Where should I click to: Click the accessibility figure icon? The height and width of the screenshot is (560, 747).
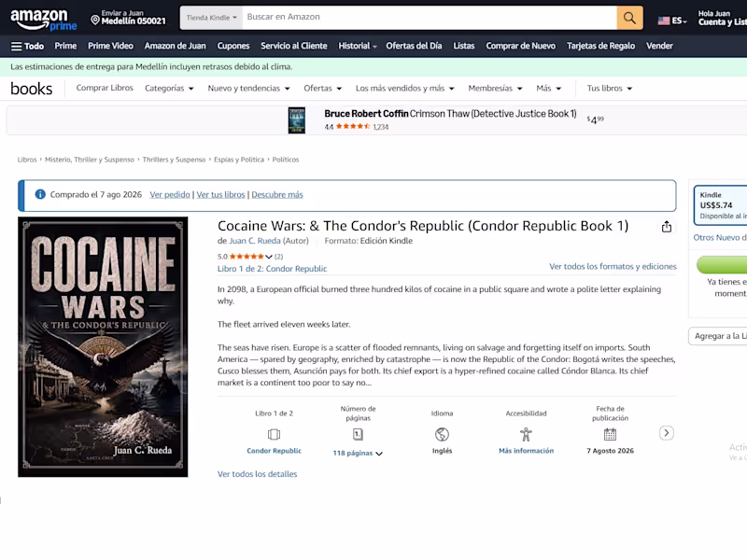pyautogui.click(x=526, y=434)
